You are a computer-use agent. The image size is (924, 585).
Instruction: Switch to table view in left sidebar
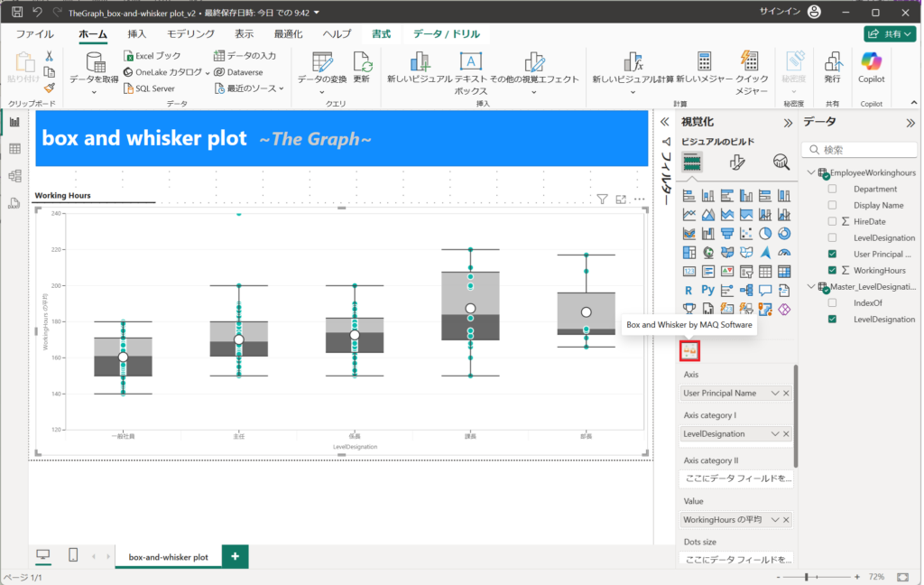click(x=14, y=149)
